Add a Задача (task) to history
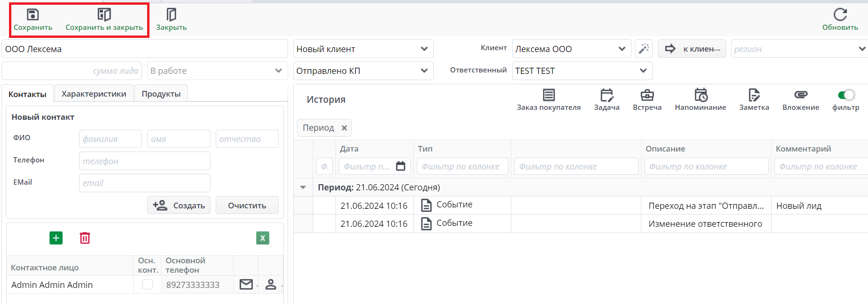The height and width of the screenshot is (304, 868). pyautogui.click(x=606, y=96)
